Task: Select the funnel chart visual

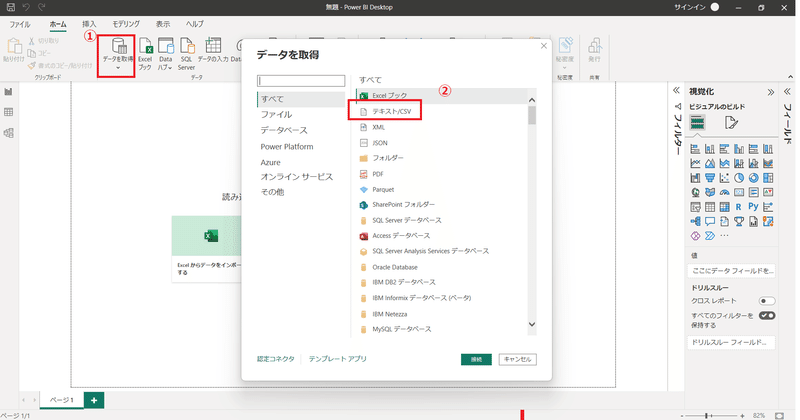Action: pyautogui.click(x=710, y=178)
